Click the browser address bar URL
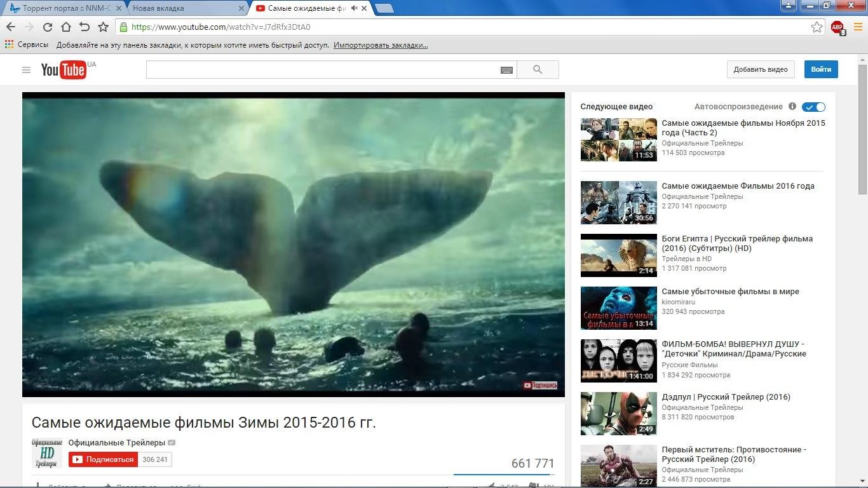Viewport: 868px width, 488px height. coord(221,27)
